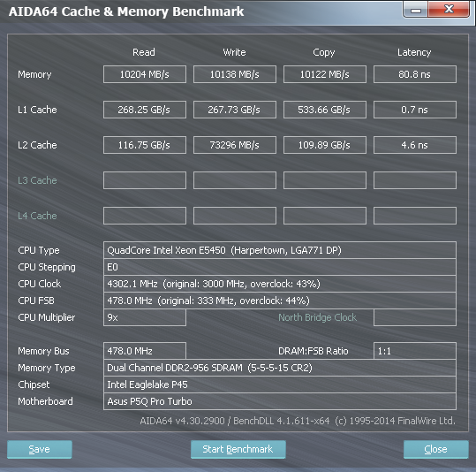Click the CPU Multiplier label

click(47, 318)
